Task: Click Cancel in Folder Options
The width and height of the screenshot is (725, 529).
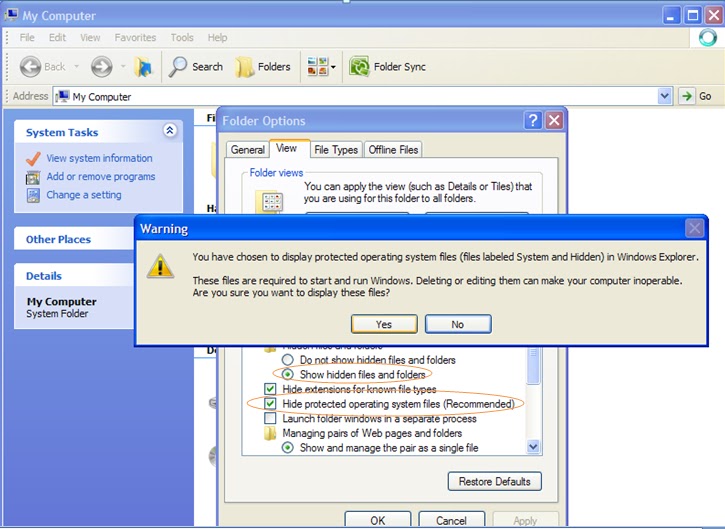Action: pyautogui.click(x=451, y=520)
